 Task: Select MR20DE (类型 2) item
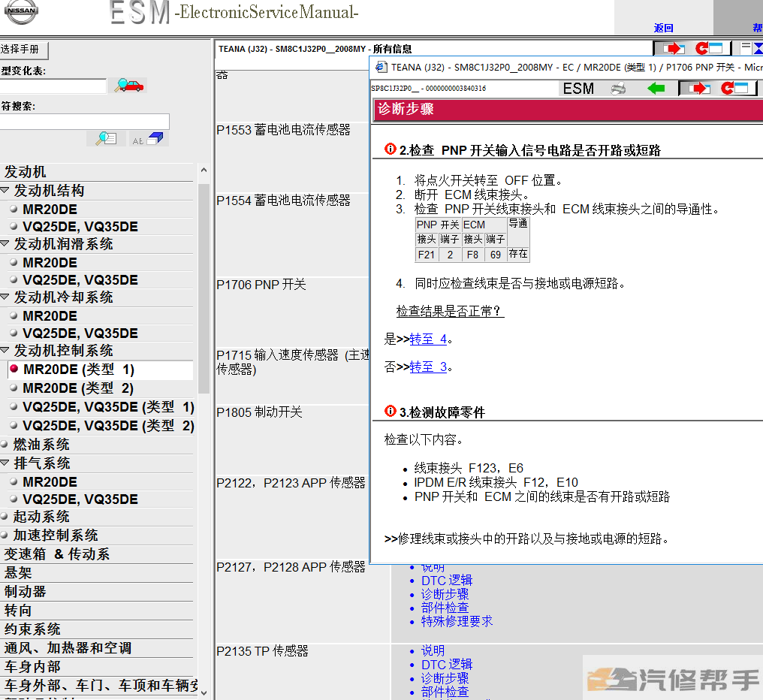pyautogui.click(x=78, y=388)
